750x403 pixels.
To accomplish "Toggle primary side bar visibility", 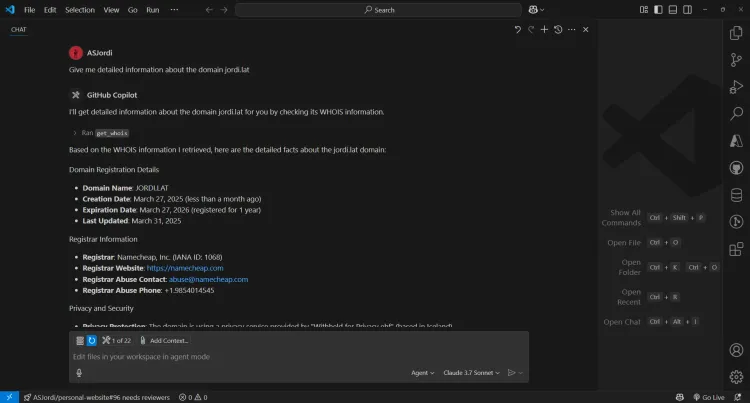I will click(x=658, y=10).
